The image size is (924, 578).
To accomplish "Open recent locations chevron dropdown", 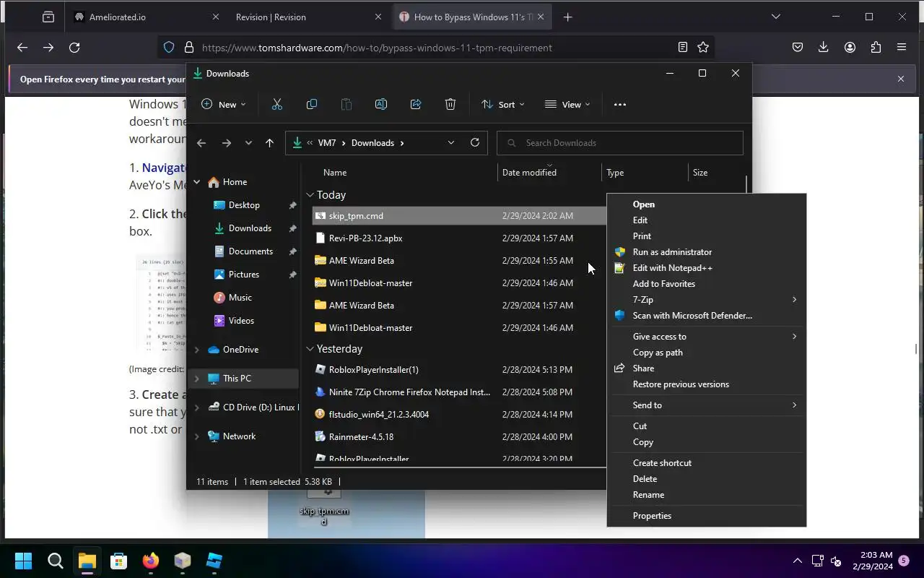I will (x=248, y=143).
